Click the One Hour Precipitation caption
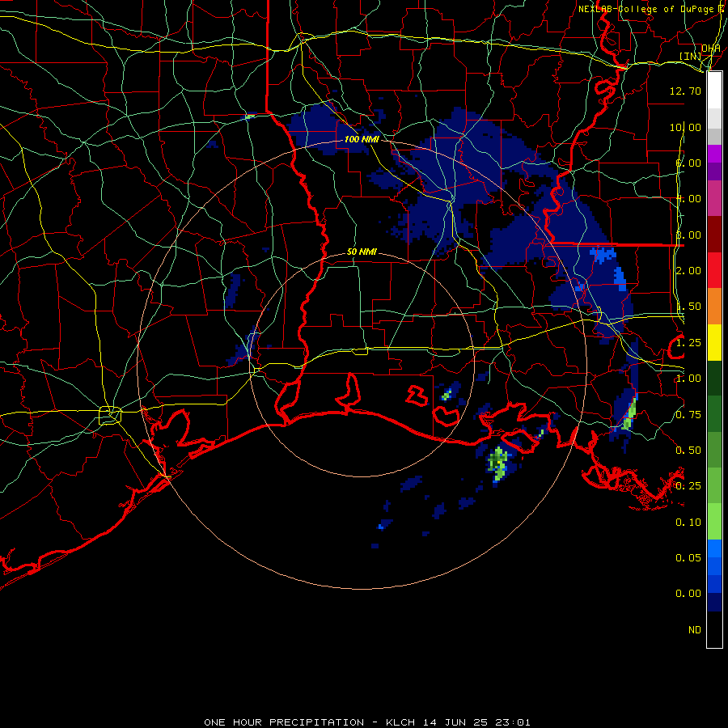This screenshot has width=728, height=728. point(366,722)
